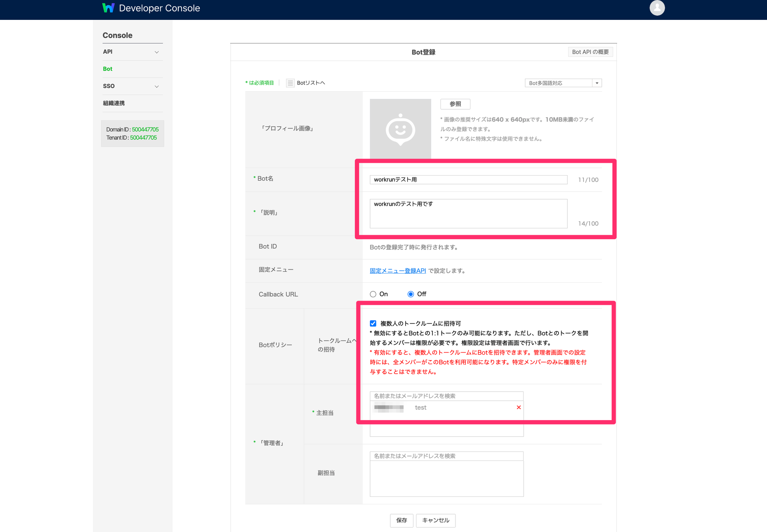Remove the test admin with red X
This screenshot has width=767, height=532.
(x=519, y=407)
